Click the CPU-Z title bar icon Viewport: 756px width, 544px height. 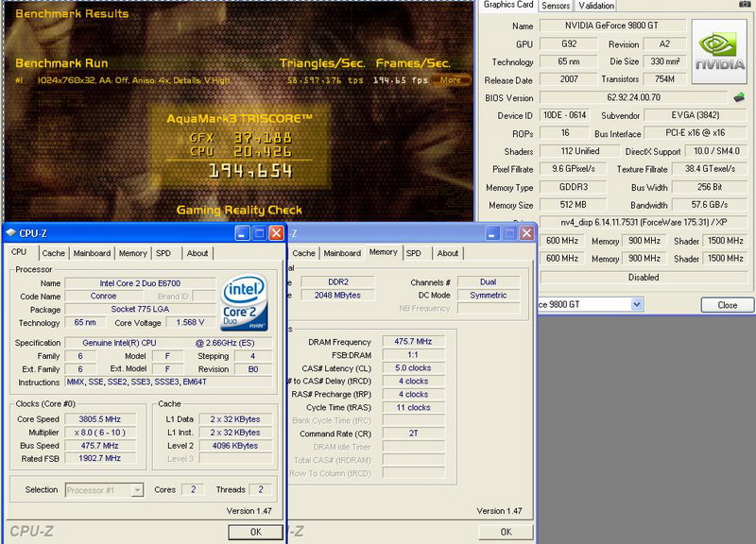coord(10,232)
